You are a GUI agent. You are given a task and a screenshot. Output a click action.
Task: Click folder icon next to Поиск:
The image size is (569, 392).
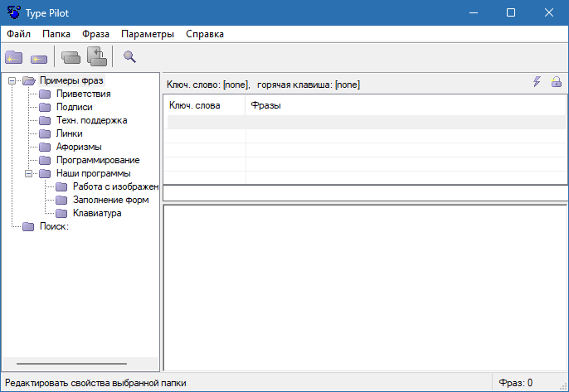(28, 226)
